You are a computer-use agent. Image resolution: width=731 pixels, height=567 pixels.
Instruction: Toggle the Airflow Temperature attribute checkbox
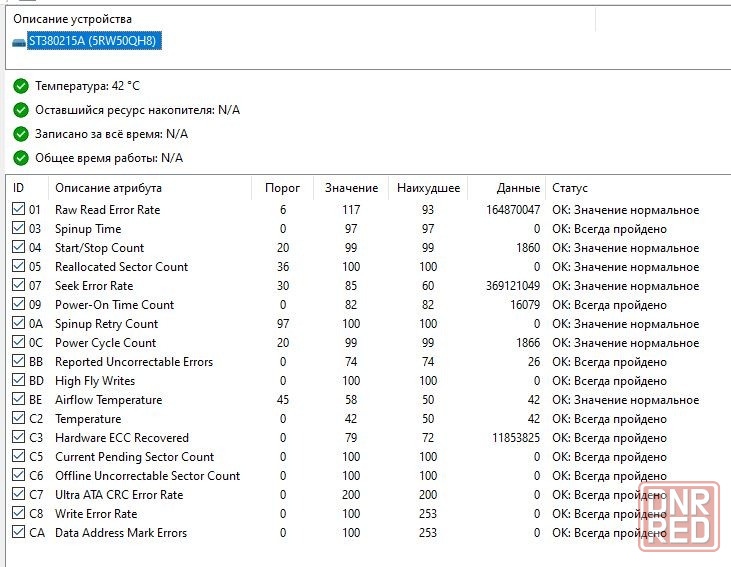coord(18,399)
